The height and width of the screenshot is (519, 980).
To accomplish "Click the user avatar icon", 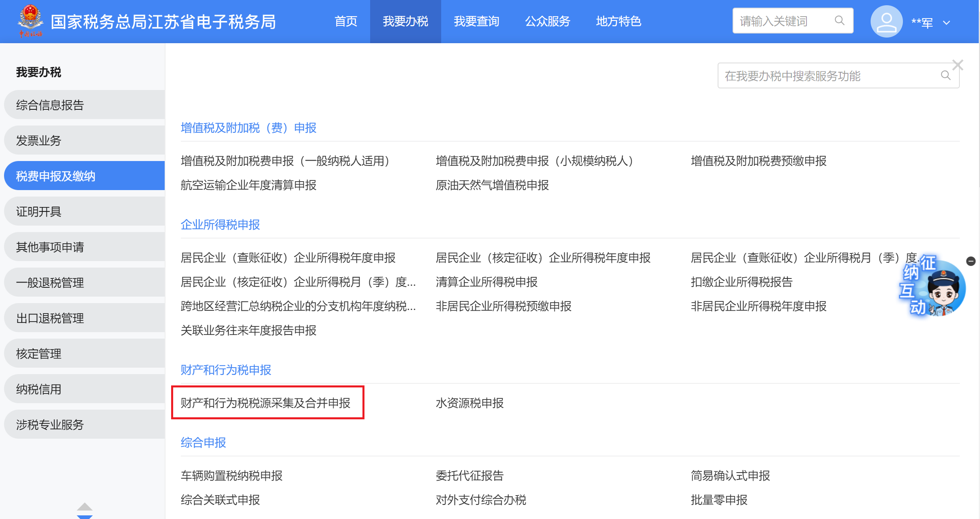I will 886,21.
